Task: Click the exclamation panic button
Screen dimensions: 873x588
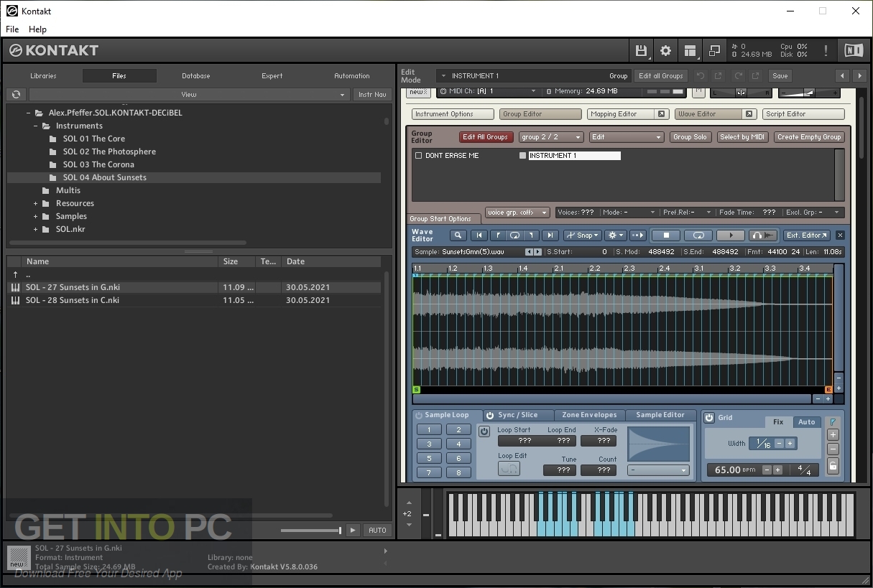Action: point(826,50)
